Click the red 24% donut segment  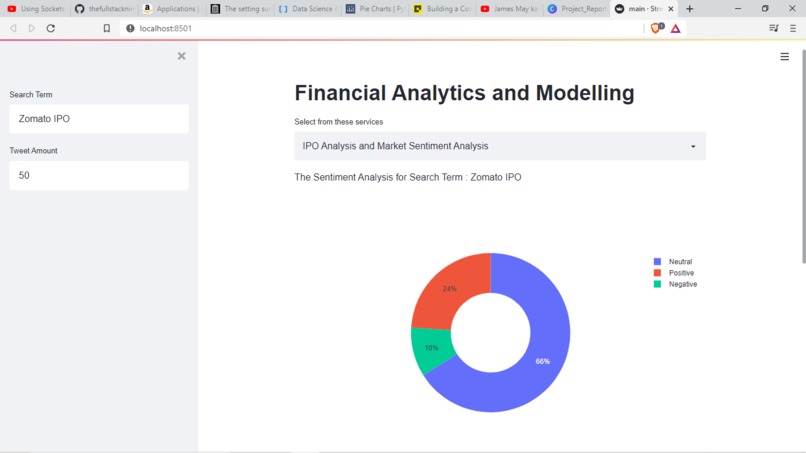449,289
